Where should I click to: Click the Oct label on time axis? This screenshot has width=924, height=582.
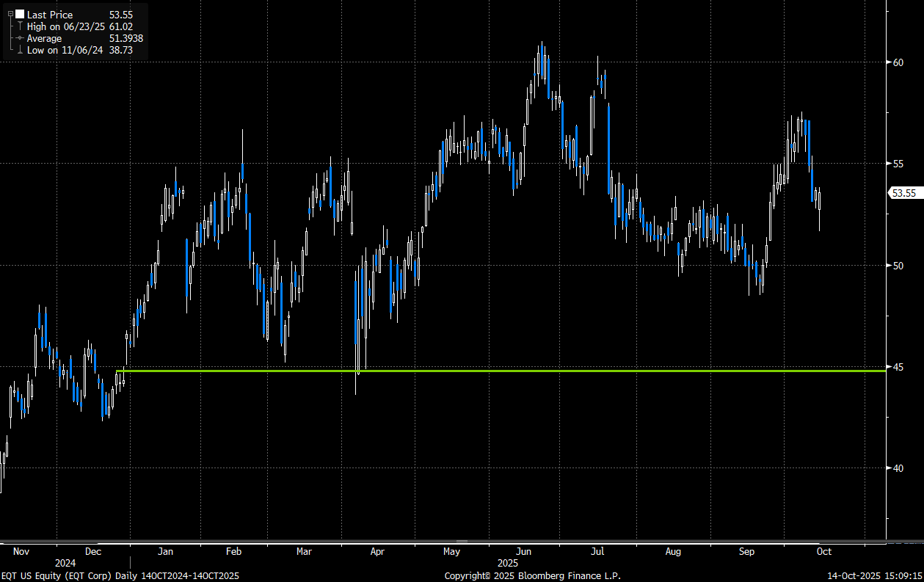[x=823, y=552]
